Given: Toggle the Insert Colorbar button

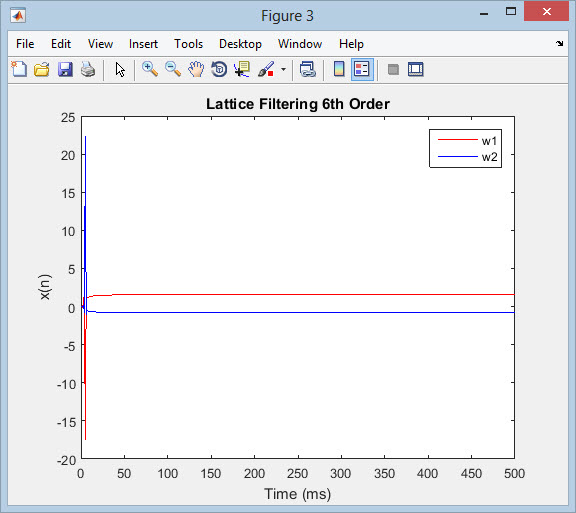Looking at the screenshot, I should click(339, 69).
